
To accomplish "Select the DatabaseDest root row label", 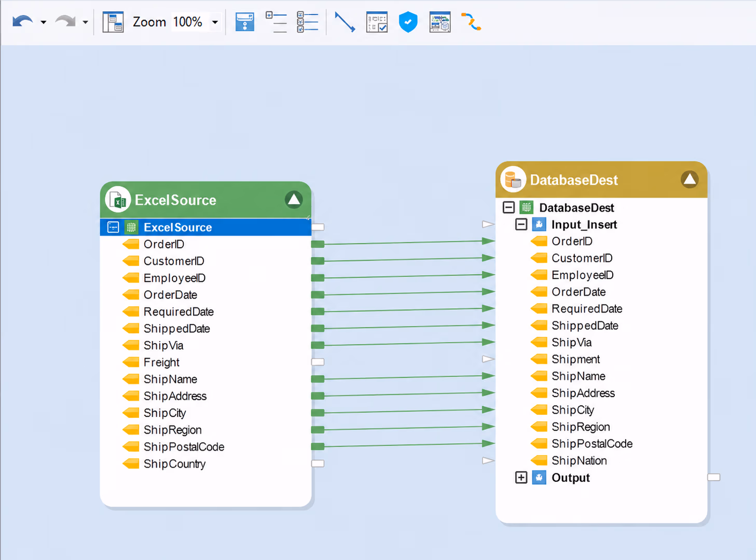I will click(x=576, y=208).
